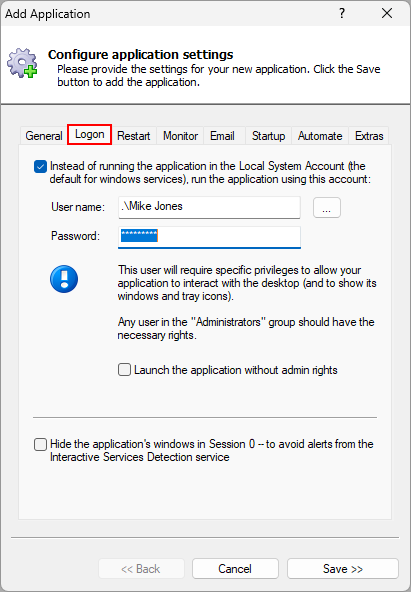The width and height of the screenshot is (411, 592).
Task: Check Hide the application's windows in Session 0
Action: [40, 444]
